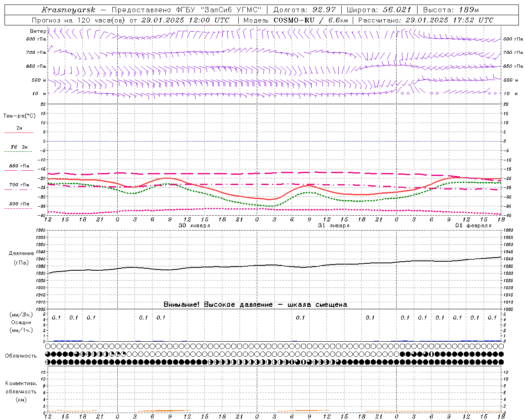Click the Krasnoyarsk station title
Viewport: 525px width, 420px height.
68,10
